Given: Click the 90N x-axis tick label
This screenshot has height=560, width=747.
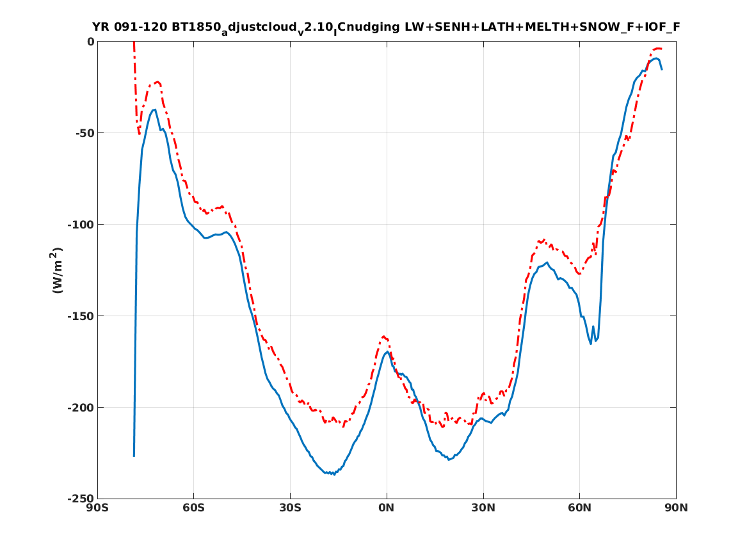Looking at the screenshot, I should click(677, 508).
